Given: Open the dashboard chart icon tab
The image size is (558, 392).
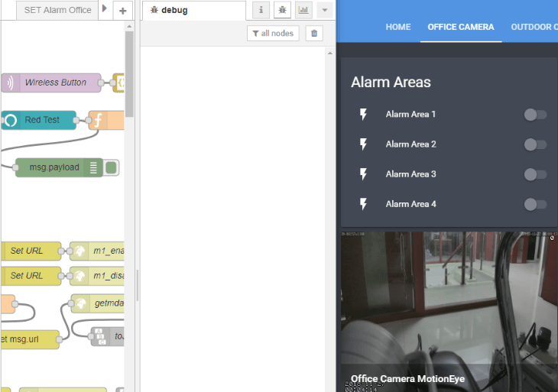Looking at the screenshot, I should [x=303, y=10].
